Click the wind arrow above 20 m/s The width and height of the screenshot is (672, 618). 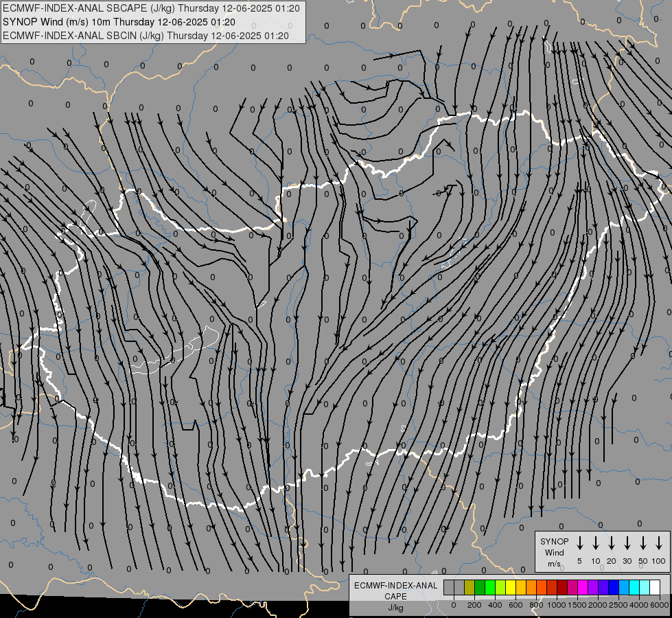pos(612,543)
